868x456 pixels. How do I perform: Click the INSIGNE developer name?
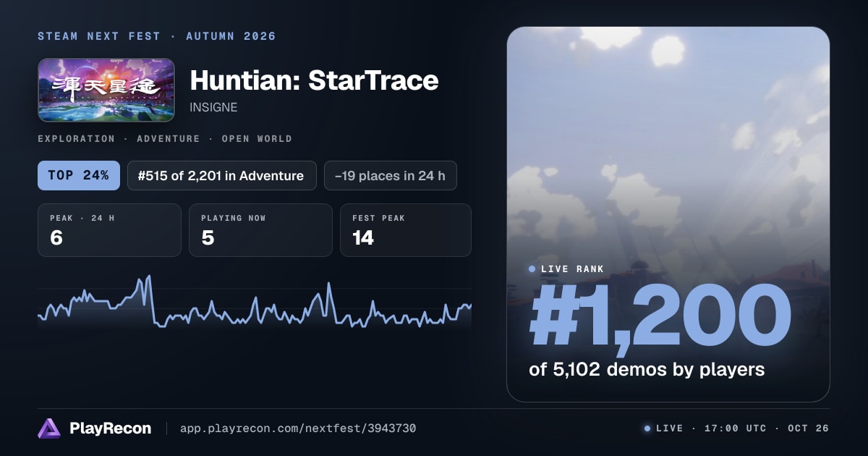pos(213,107)
